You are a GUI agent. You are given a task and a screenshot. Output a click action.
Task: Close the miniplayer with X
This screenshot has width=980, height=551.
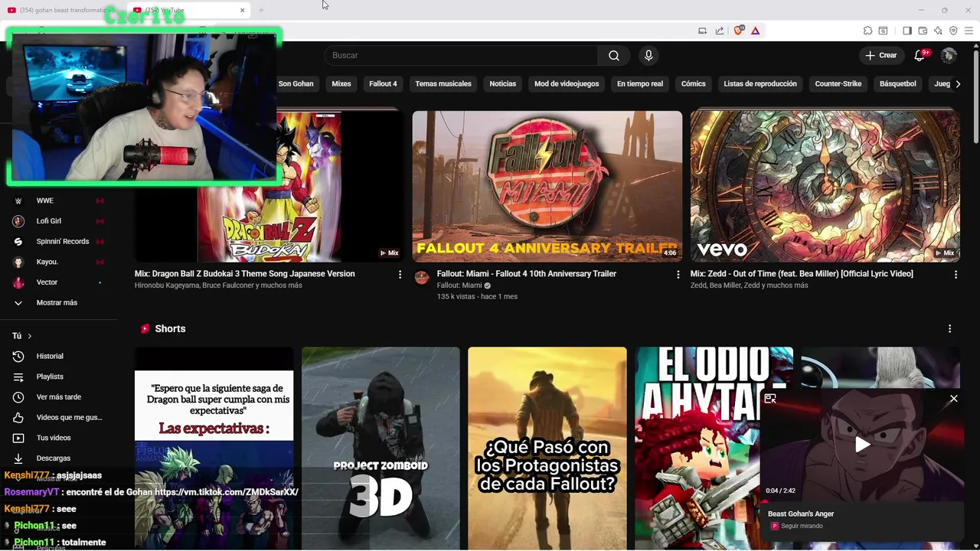pyautogui.click(x=953, y=399)
